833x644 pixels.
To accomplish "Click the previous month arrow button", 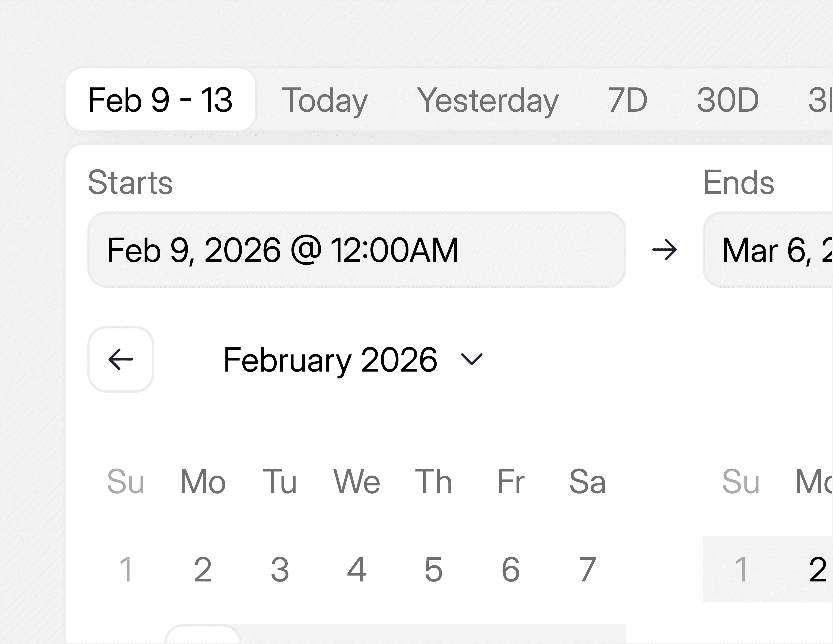I will click(121, 359).
